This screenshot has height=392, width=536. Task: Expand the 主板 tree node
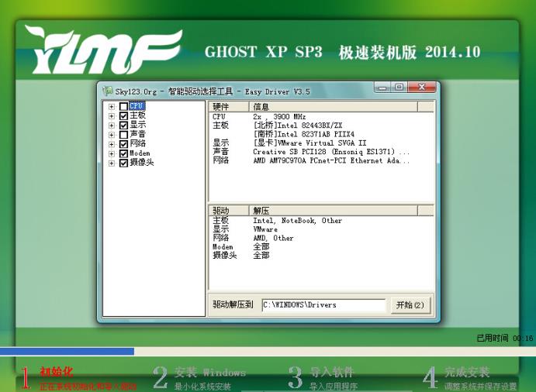pos(112,116)
